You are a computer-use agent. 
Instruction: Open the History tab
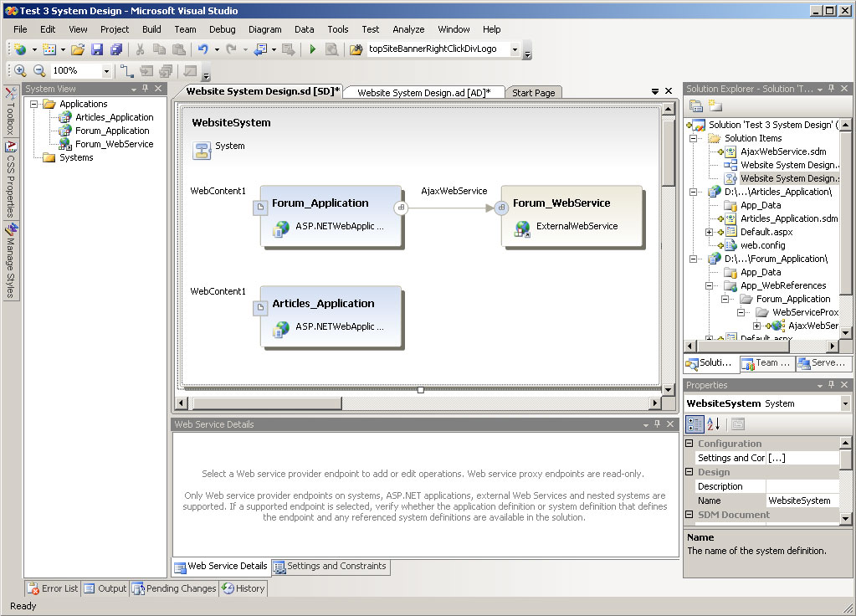pyautogui.click(x=243, y=588)
